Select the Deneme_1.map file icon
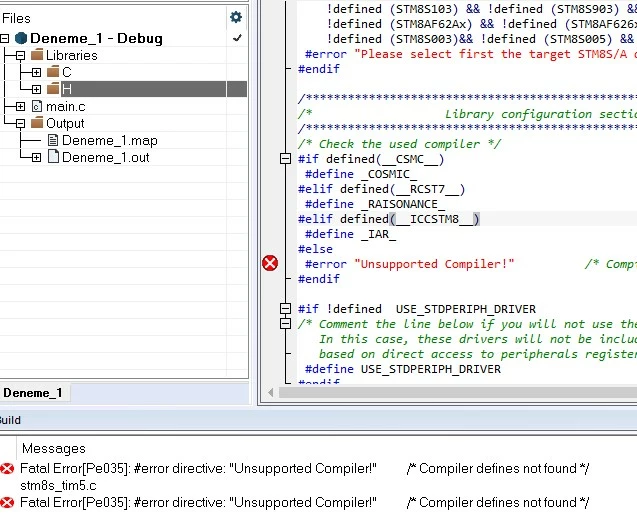Viewport: 637px width, 531px height. [x=53, y=141]
